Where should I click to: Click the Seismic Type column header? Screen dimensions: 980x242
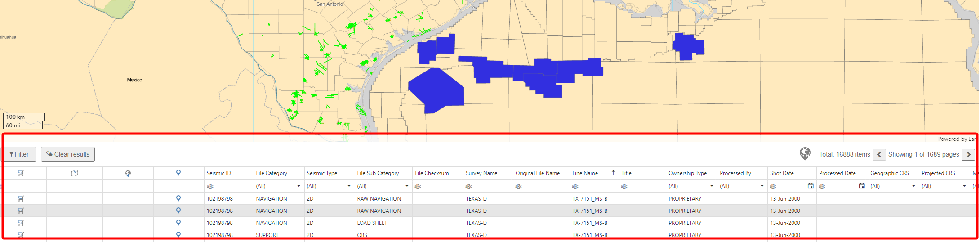[322, 173]
